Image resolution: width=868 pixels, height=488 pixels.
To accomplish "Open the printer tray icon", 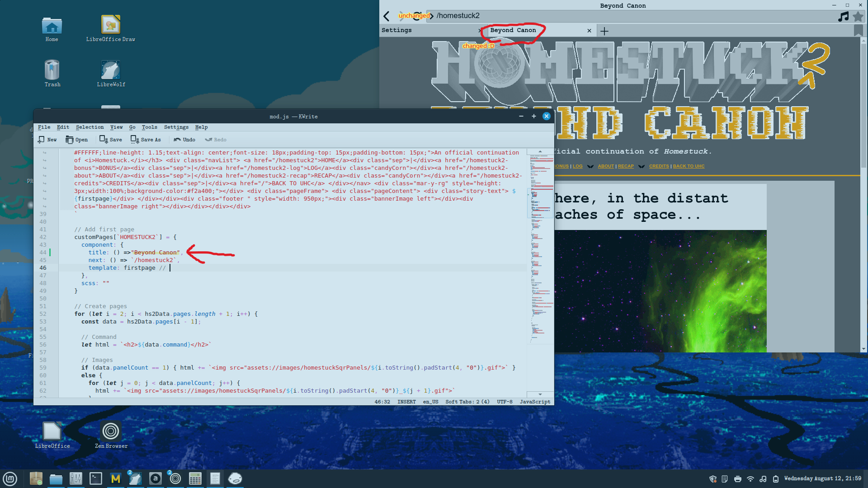I will click(x=738, y=479).
